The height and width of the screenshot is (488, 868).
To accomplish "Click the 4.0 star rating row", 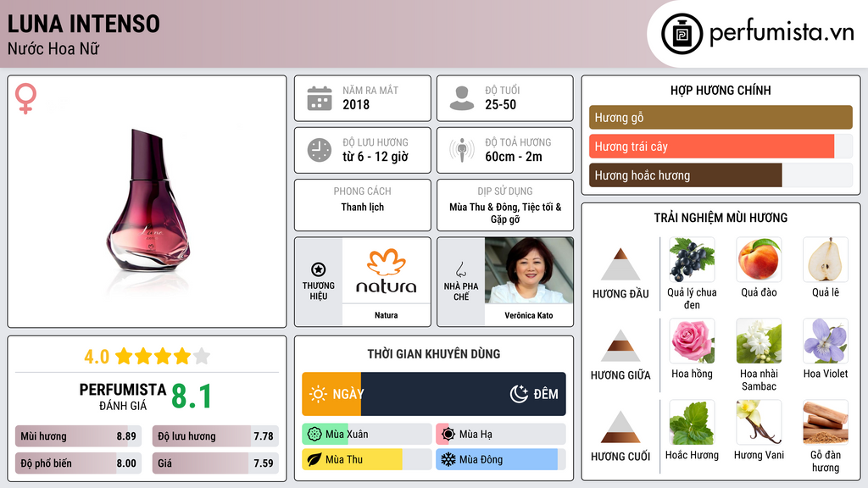I will (x=147, y=357).
